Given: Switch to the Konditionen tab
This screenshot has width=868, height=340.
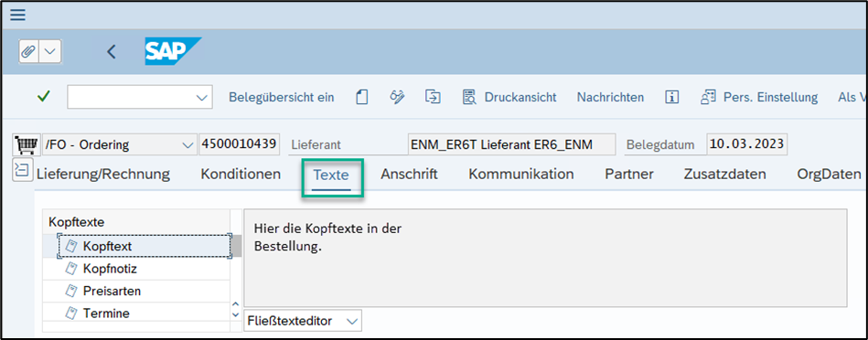Looking at the screenshot, I should pyautogui.click(x=241, y=175).
